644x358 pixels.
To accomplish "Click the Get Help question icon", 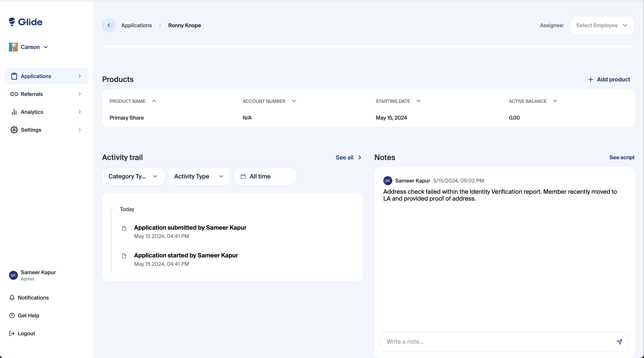I will coord(12,315).
